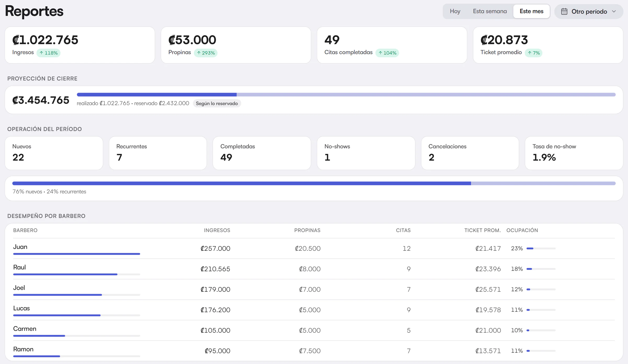Open the Tasa de no-show card
628x364 pixels.
point(574,153)
